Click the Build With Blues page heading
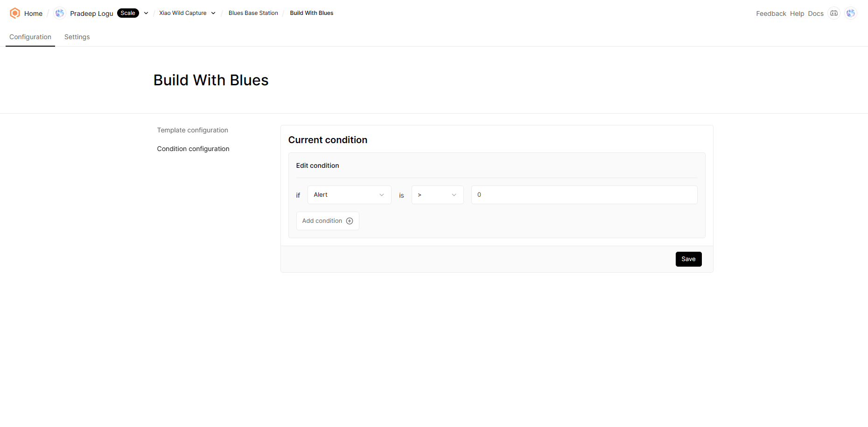Image resolution: width=868 pixels, height=427 pixels. [211, 80]
